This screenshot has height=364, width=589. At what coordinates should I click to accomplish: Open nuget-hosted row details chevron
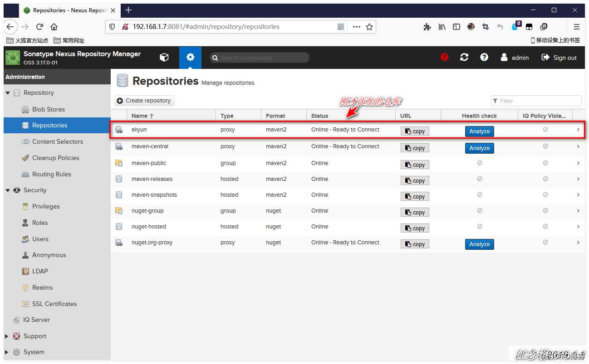578,227
